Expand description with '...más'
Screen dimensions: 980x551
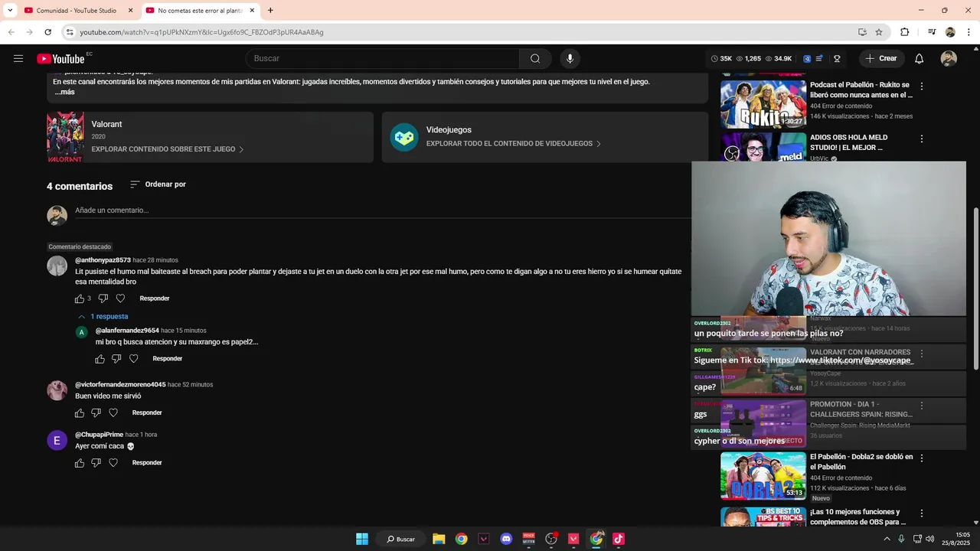pyautogui.click(x=65, y=92)
